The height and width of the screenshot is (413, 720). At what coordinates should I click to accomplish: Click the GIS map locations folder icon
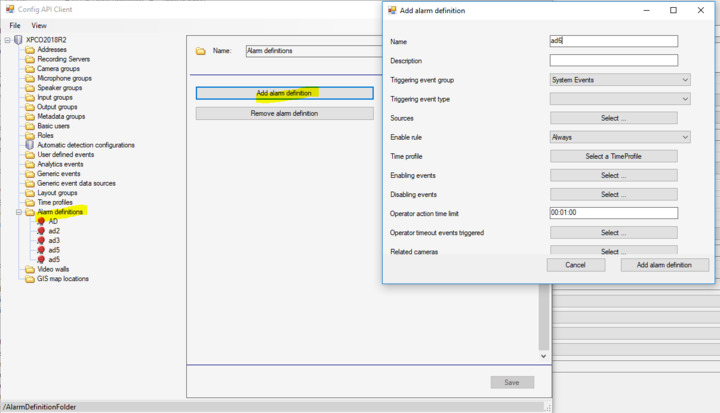coord(29,278)
